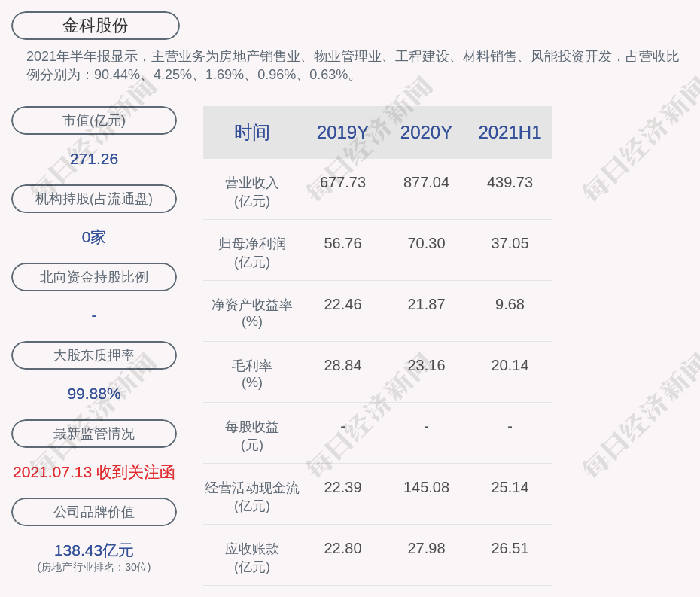
Task: Select the 2019Y column header
Action: coord(343,132)
